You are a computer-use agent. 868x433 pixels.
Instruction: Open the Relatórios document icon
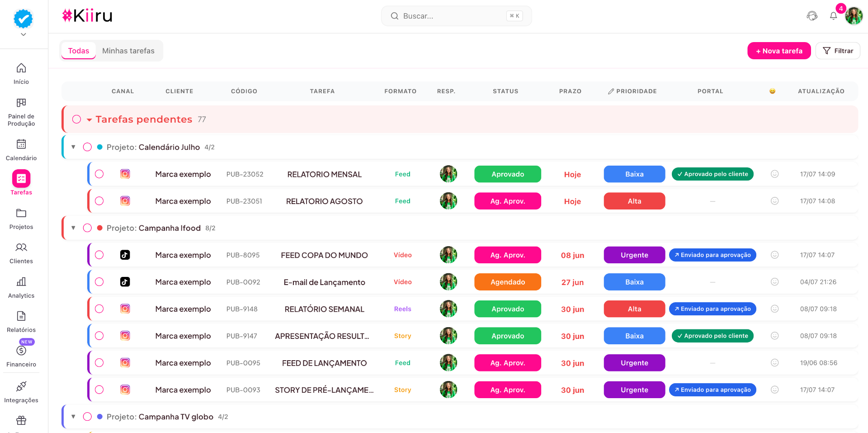21,316
